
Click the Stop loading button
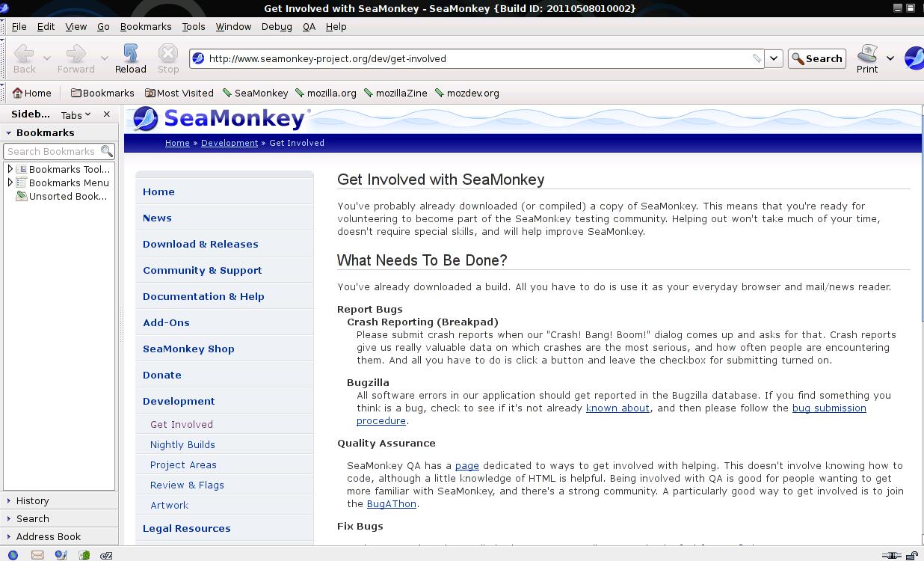(168, 58)
